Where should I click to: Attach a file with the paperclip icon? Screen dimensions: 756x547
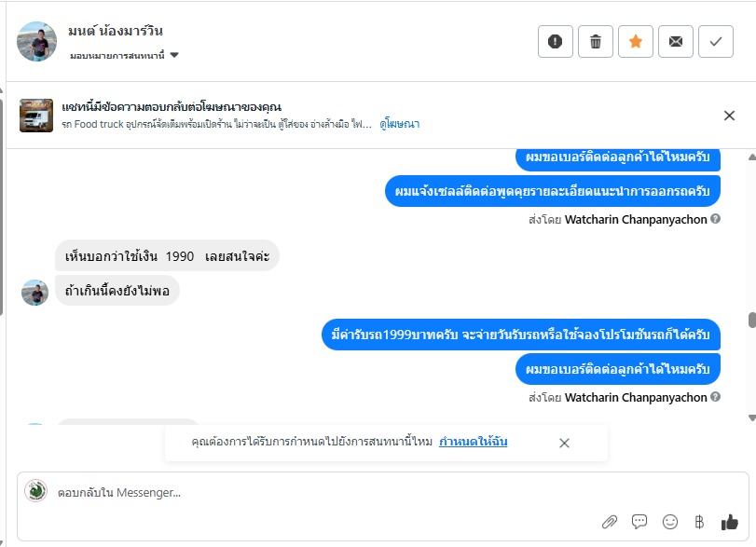point(609,522)
